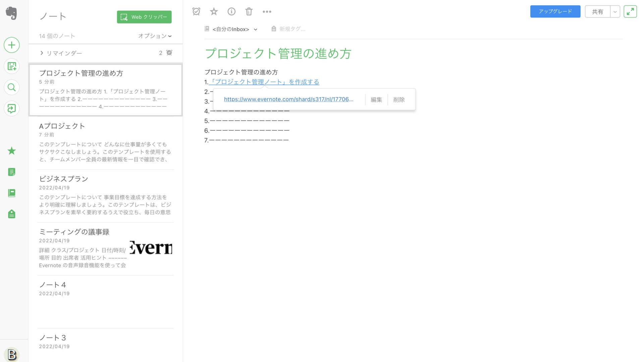644x362 pixels.
Task: Move the note to trash
Action: click(249, 11)
